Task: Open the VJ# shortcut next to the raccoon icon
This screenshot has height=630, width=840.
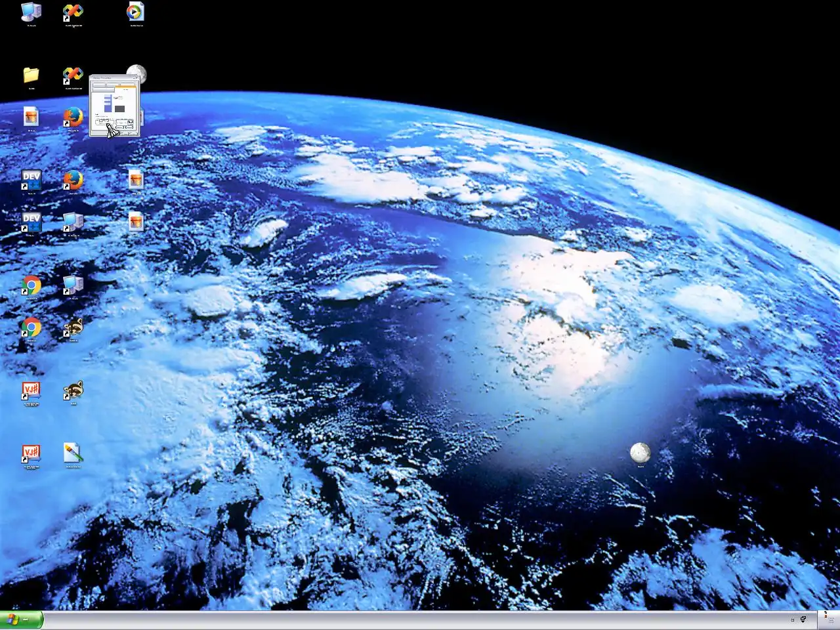Action: pos(31,390)
